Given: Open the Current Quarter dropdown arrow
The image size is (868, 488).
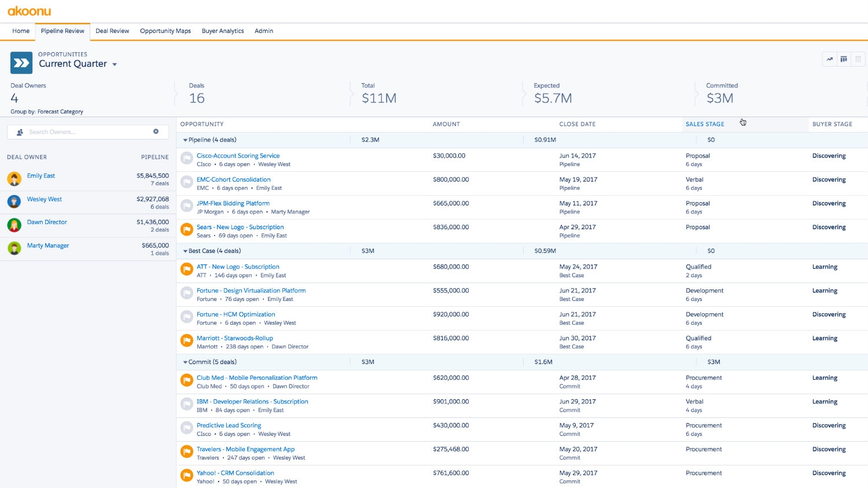Looking at the screenshot, I should [x=115, y=64].
